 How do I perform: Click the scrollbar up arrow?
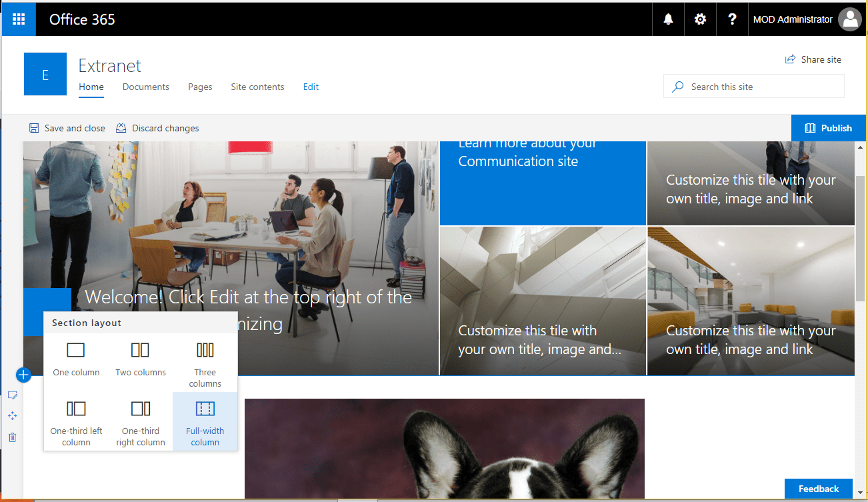(x=860, y=147)
